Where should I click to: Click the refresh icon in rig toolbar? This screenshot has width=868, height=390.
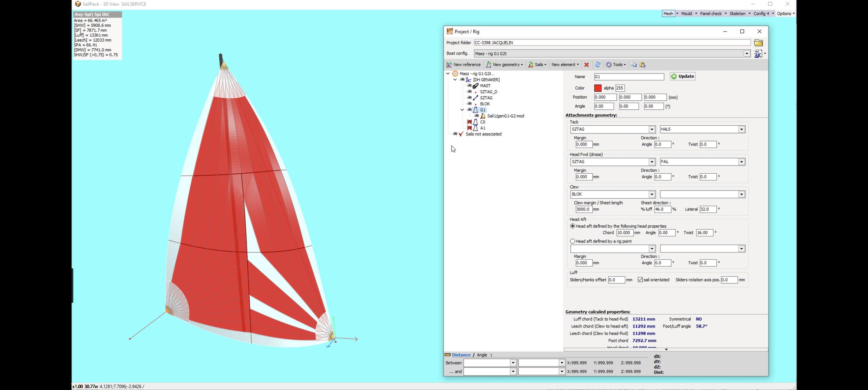point(597,65)
